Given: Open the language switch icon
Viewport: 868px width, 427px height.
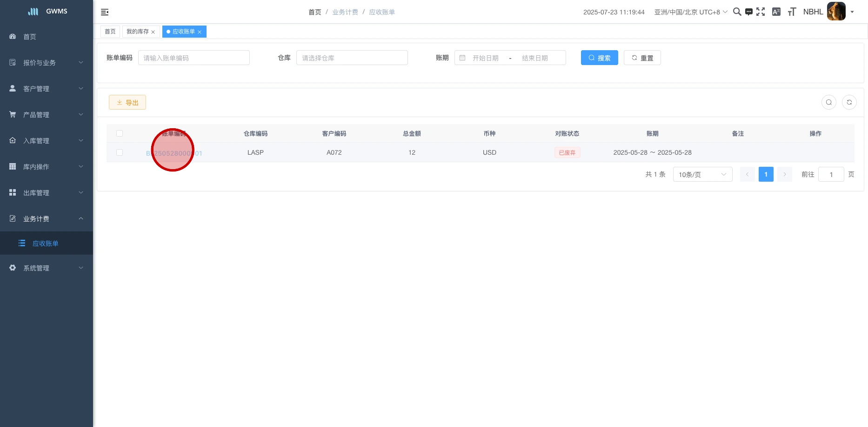Looking at the screenshot, I should [776, 12].
